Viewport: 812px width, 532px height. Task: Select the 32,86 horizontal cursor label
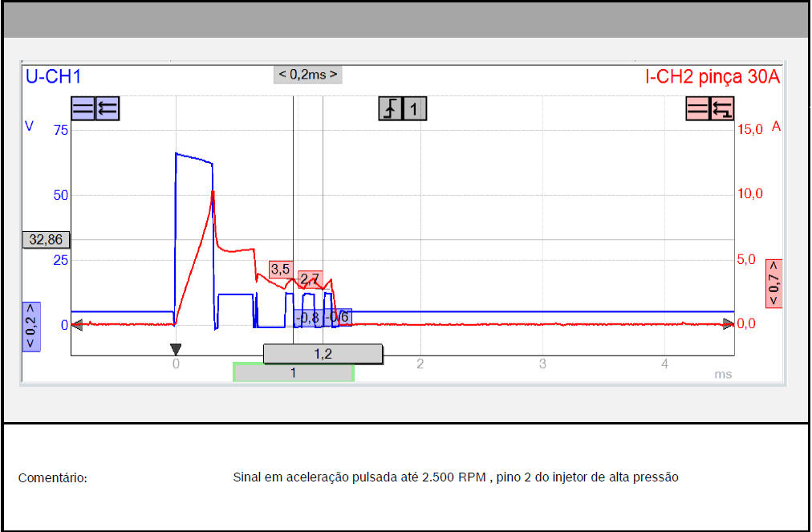click(47, 239)
